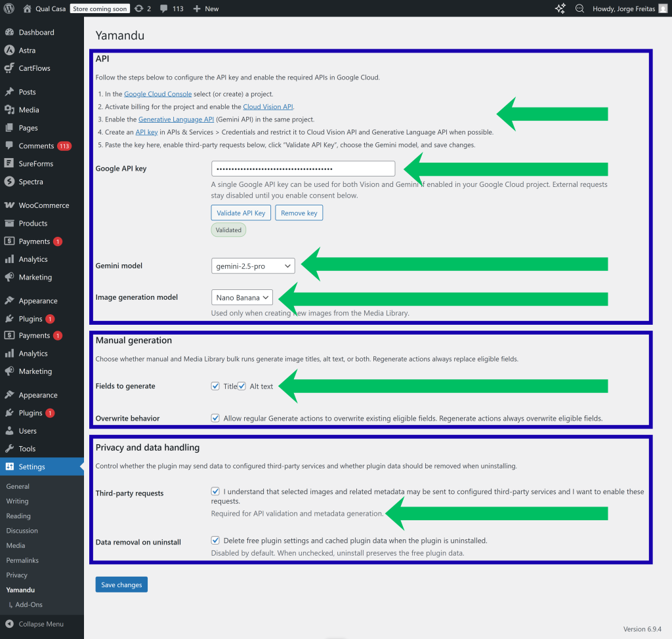Open the Image generation model dropdown
Viewport: 672px width, 639px height.
coord(241,297)
